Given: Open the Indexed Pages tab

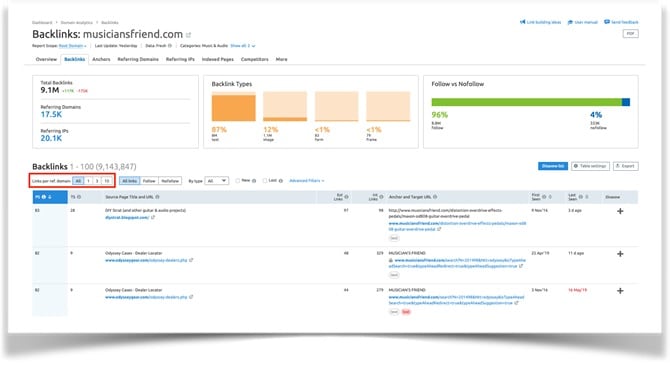Looking at the screenshot, I should [217, 59].
